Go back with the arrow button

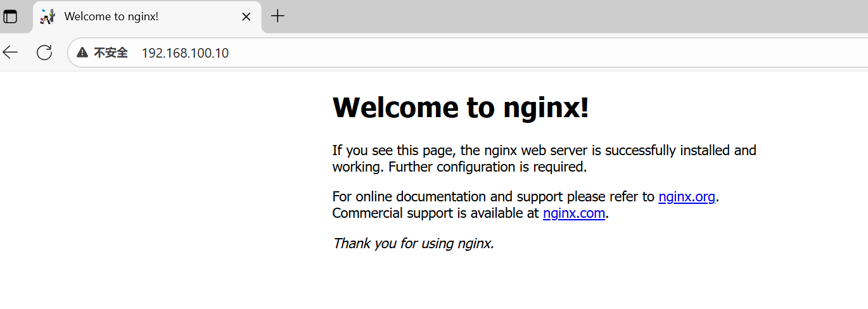pyautogui.click(x=10, y=53)
